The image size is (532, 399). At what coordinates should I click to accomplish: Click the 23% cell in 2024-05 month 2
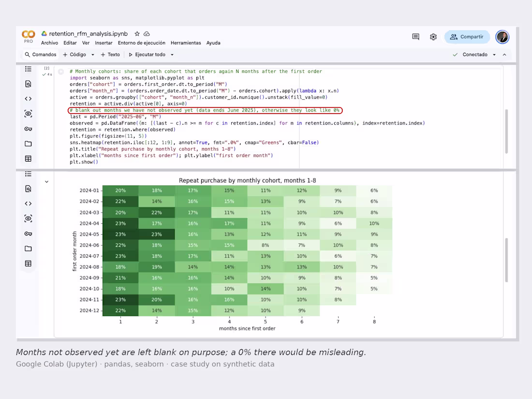[156, 234]
